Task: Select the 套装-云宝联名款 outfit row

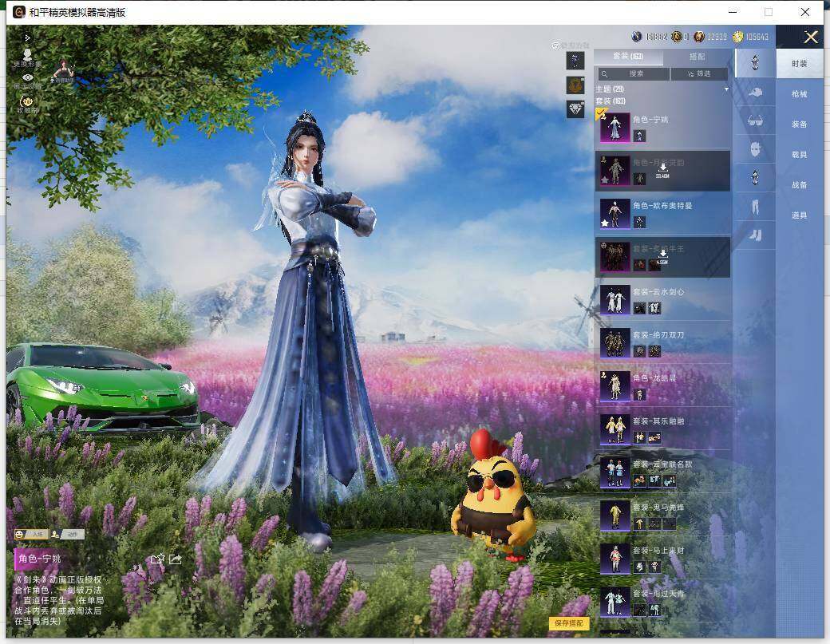Action: tap(662, 472)
